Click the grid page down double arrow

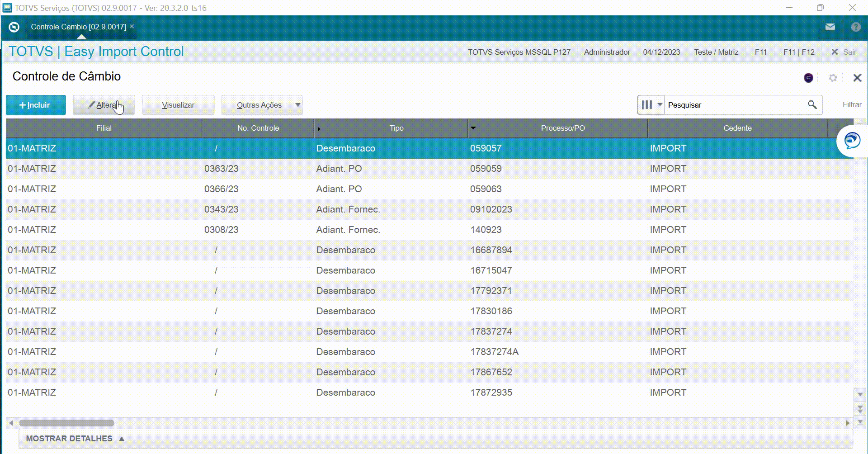860,409
